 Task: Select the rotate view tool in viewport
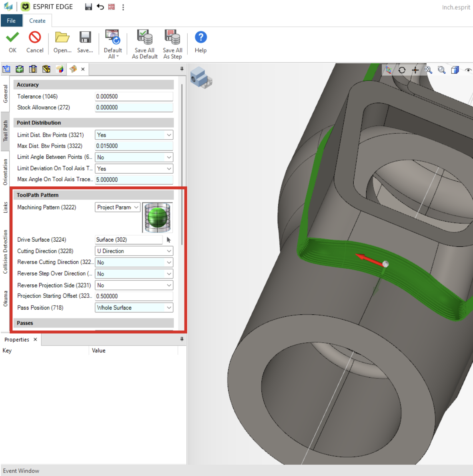pyautogui.click(x=402, y=70)
